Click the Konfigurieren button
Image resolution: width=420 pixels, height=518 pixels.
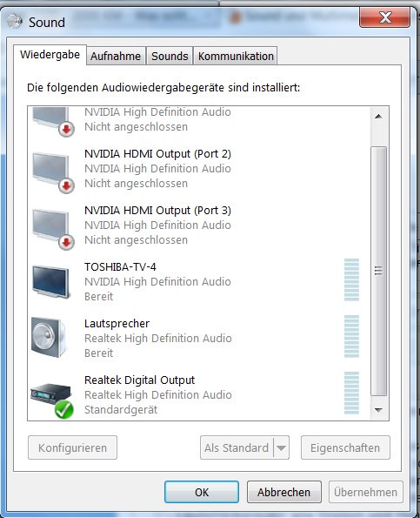tap(72, 447)
